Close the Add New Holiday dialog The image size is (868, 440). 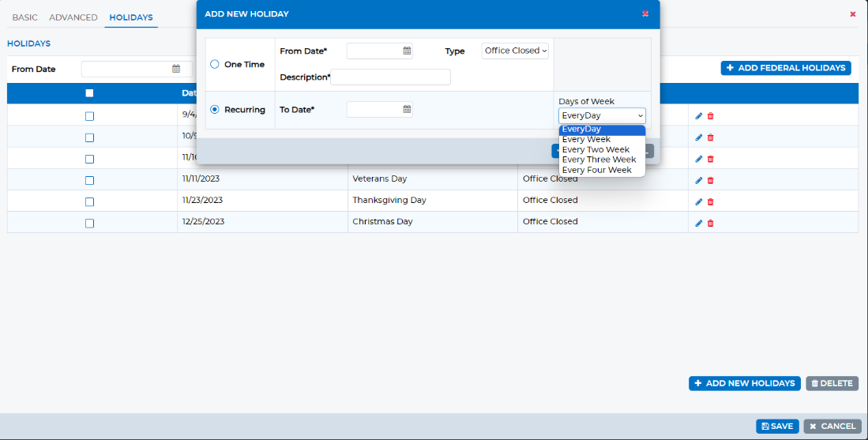coord(645,13)
